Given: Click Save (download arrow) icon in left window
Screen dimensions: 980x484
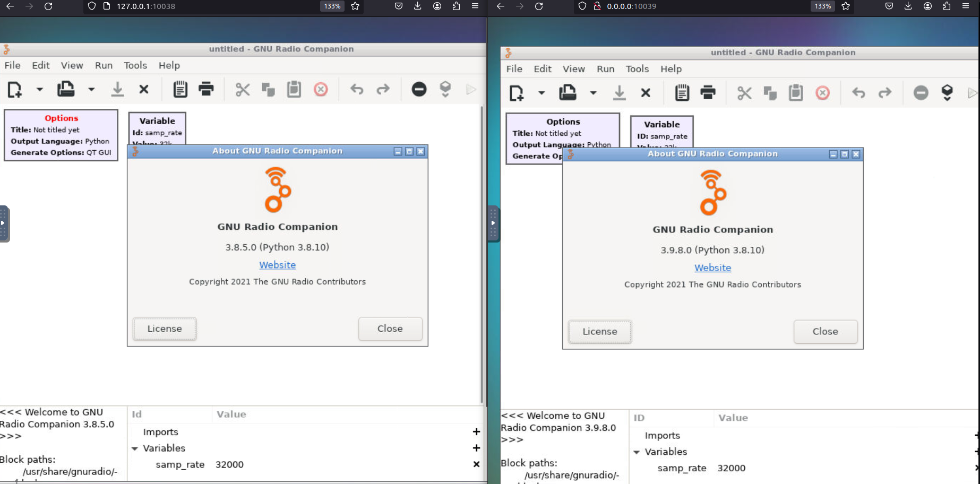Looking at the screenshot, I should point(117,89).
